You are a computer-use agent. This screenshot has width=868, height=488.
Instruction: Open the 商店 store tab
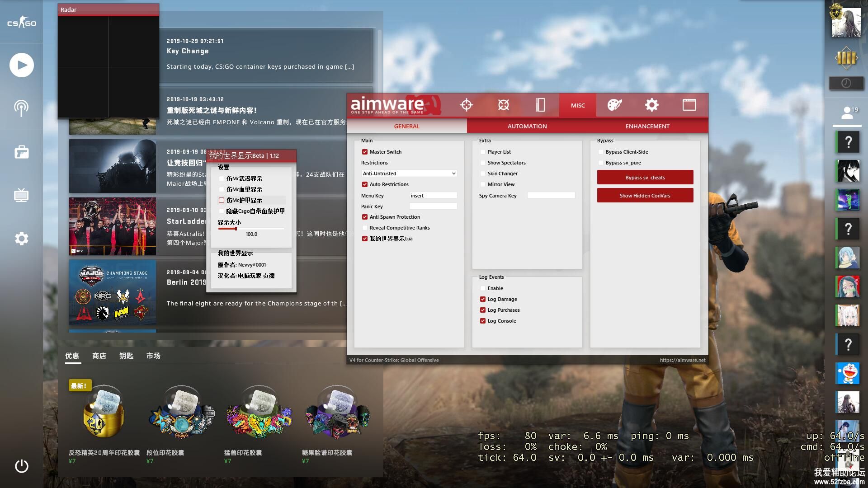99,356
